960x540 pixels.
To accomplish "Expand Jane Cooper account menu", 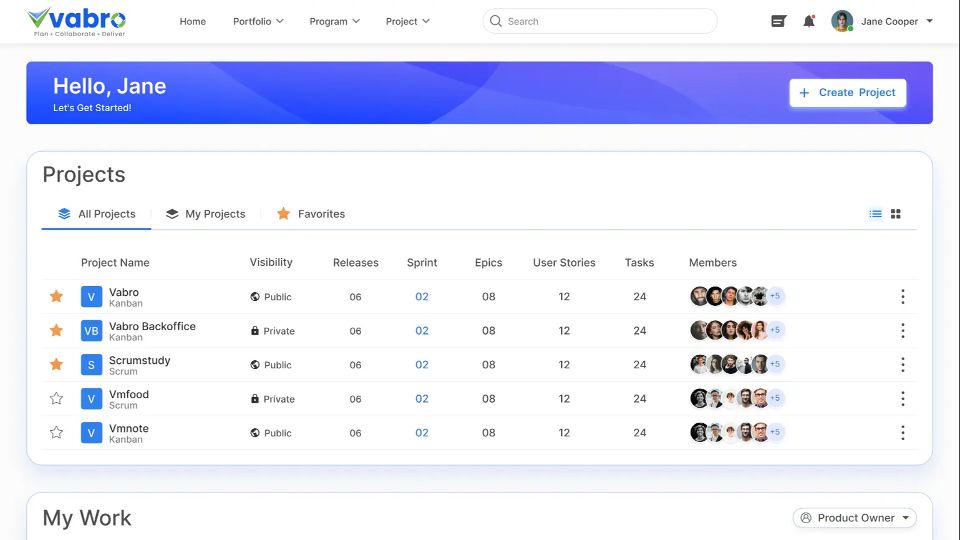I will [x=883, y=21].
